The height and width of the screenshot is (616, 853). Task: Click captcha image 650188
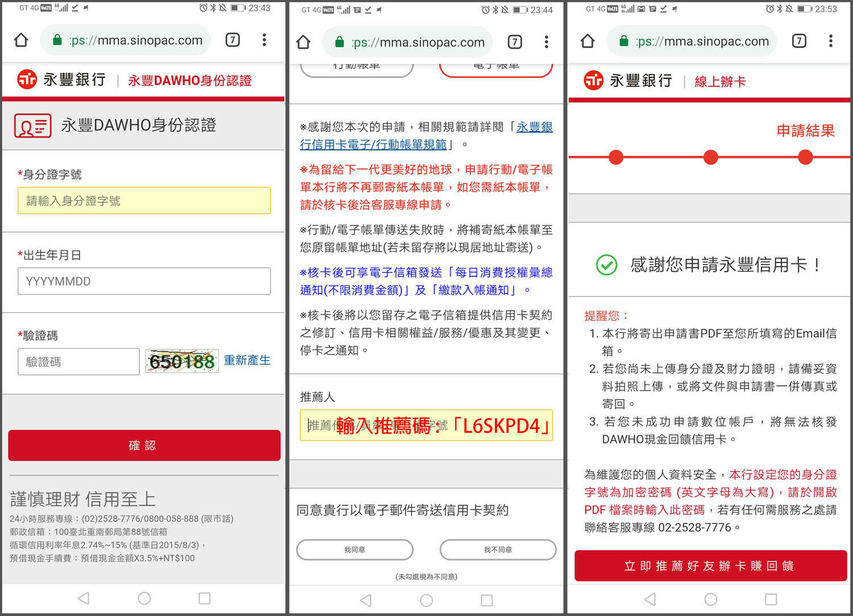tap(182, 361)
